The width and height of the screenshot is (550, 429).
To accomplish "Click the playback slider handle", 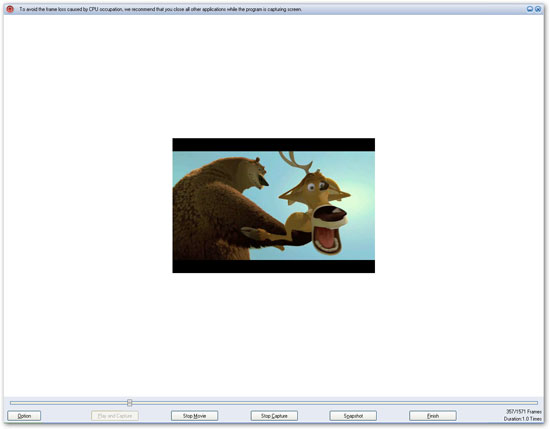I will pos(130,403).
